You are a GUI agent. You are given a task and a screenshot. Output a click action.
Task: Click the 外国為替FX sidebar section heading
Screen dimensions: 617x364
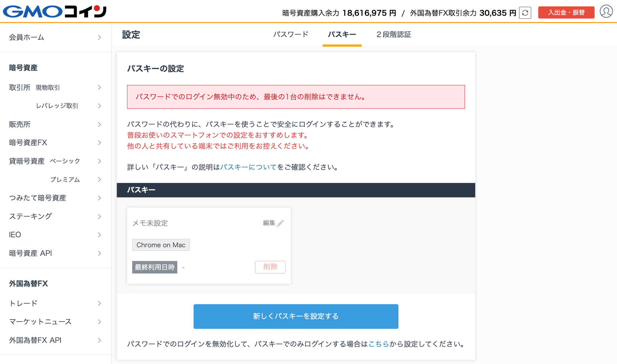pos(28,284)
